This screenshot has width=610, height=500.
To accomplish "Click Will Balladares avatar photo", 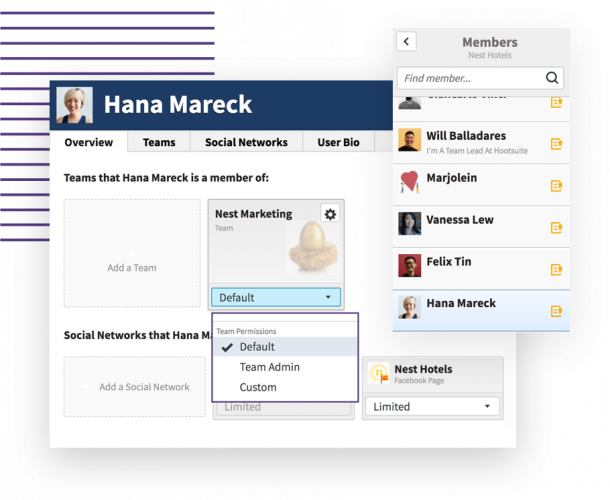I will click(409, 140).
